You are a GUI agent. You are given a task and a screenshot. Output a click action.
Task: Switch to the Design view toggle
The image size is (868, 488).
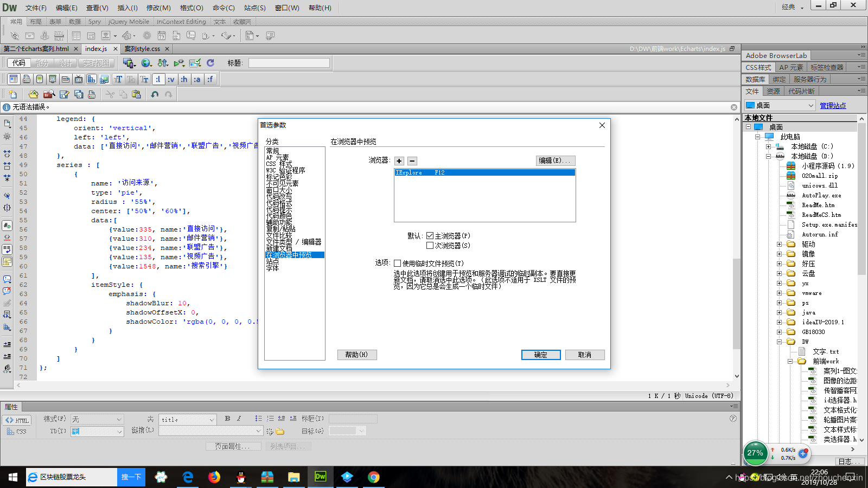66,63
